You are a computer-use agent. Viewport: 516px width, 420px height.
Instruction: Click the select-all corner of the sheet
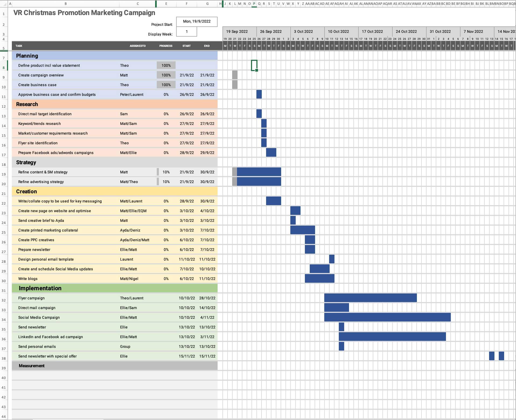tap(4, 4)
